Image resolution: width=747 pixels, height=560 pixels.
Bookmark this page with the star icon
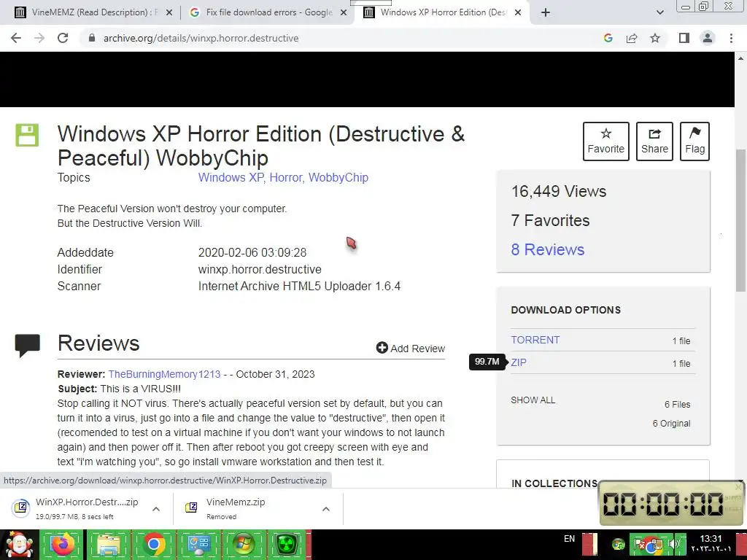click(x=655, y=38)
